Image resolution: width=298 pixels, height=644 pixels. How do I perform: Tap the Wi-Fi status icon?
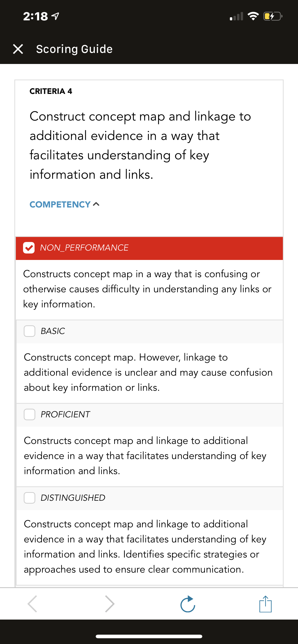253,17
